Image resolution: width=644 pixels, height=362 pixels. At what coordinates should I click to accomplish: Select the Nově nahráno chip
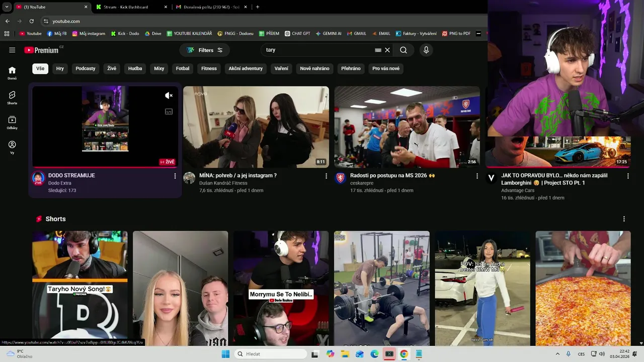(x=314, y=68)
